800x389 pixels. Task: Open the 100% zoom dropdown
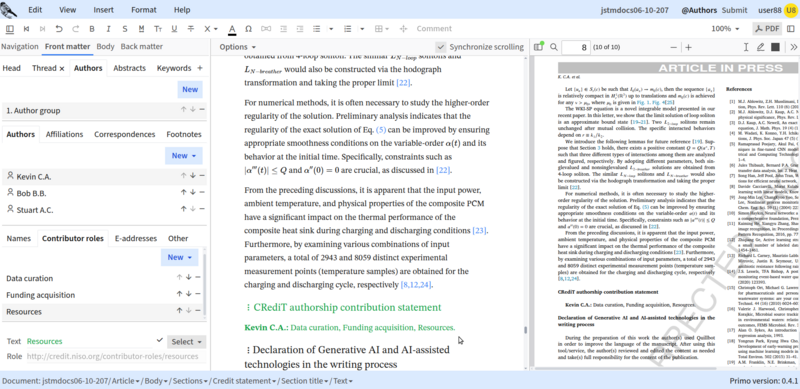[x=726, y=29]
